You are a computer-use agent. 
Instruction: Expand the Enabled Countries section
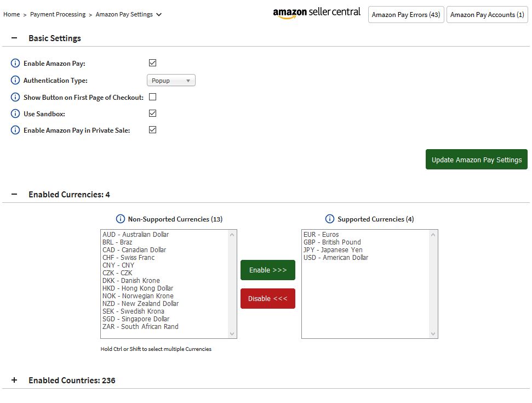(x=14, y=380)
